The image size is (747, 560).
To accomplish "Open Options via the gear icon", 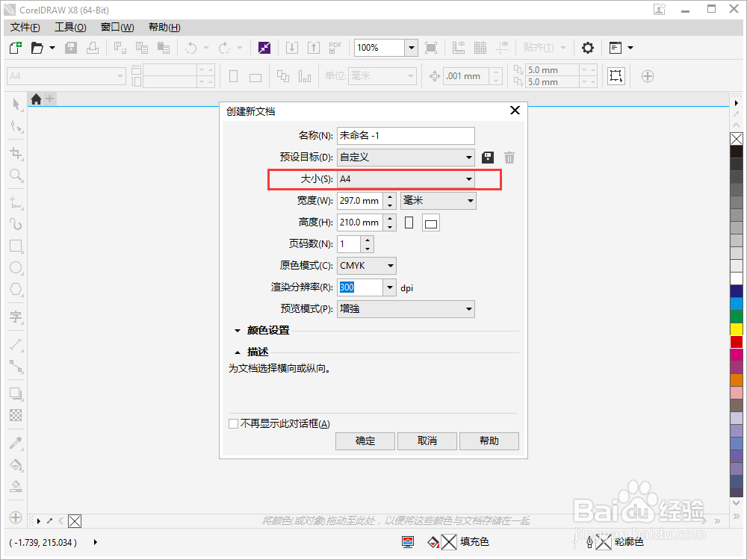I will pos(588,48).
